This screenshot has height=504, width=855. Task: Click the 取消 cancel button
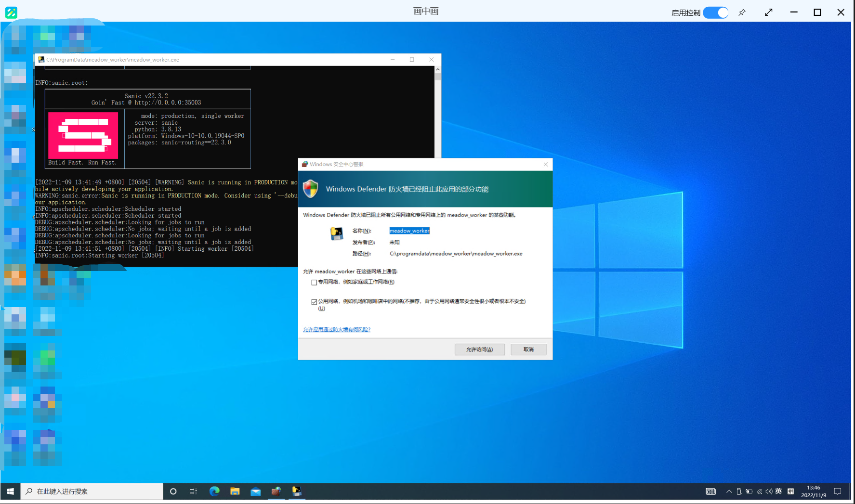[528, 349]
